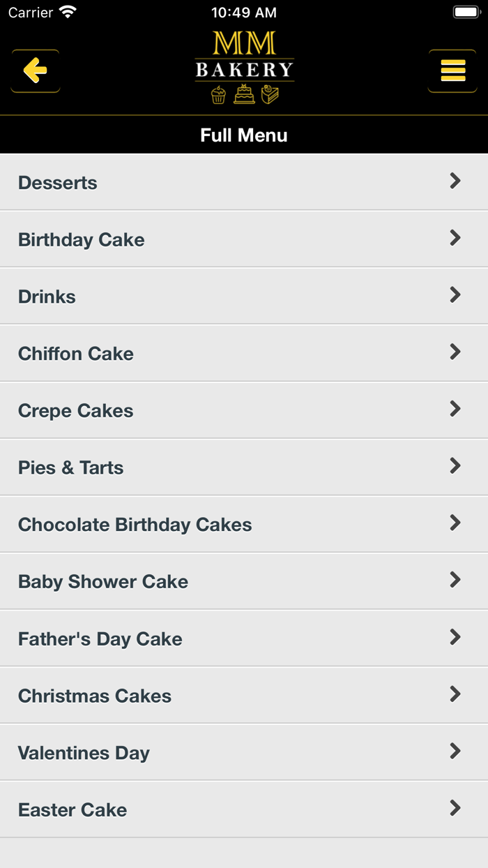Tap the yellow back arrow button

35,70
